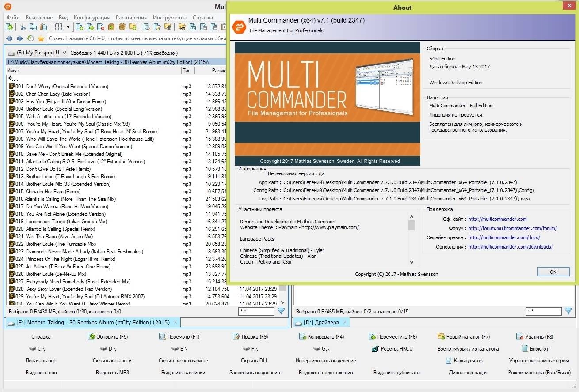
Task: Click the Удалить (F8) button
Action: click(x=535, y=337)
